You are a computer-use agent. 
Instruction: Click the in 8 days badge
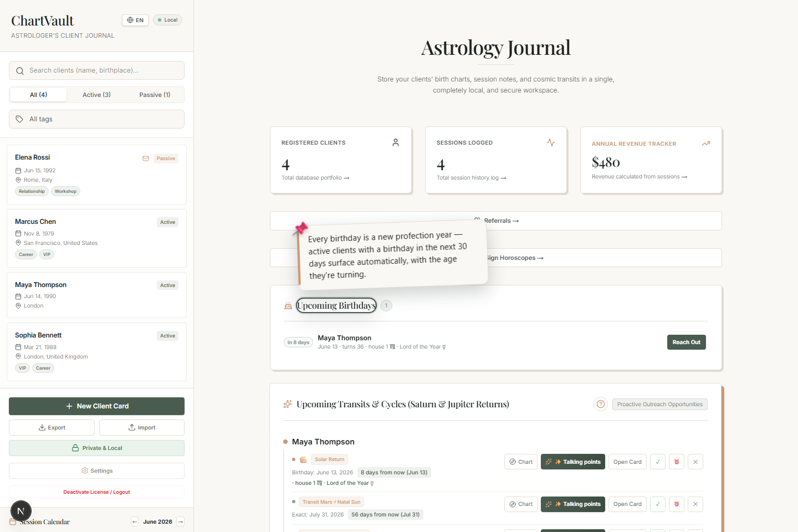tap(298, 342)
